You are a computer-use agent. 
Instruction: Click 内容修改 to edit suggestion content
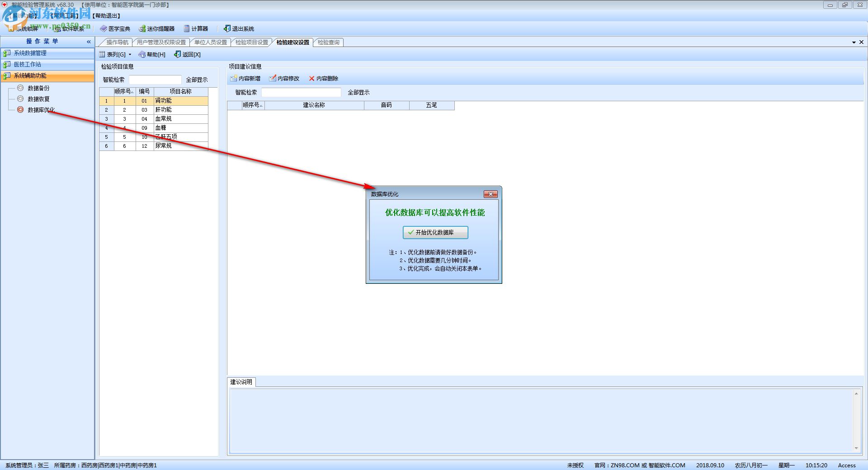(x=284, y=79)
